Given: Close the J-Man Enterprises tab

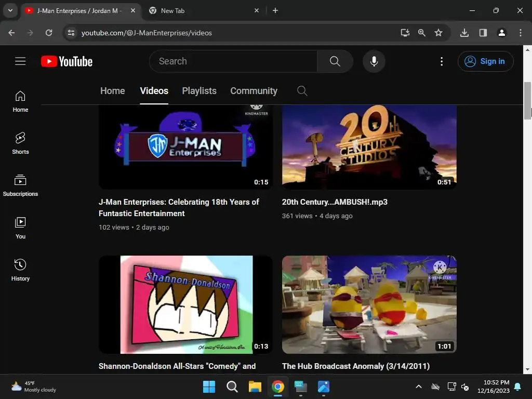Looking at the screenshot, I should (133, 10).
